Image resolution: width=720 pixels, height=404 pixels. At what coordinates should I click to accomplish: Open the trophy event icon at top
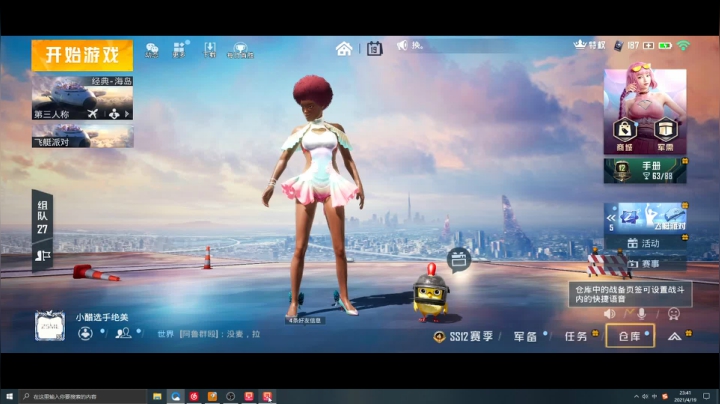pos(240,50)
